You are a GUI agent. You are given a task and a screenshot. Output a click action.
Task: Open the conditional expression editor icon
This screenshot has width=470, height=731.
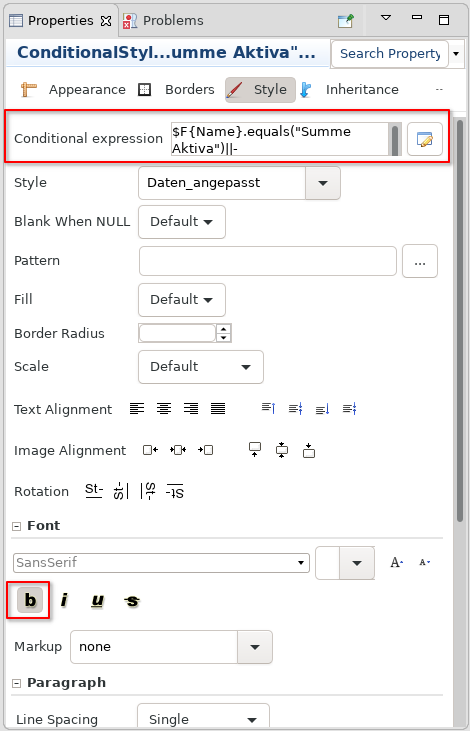point(424,139)
